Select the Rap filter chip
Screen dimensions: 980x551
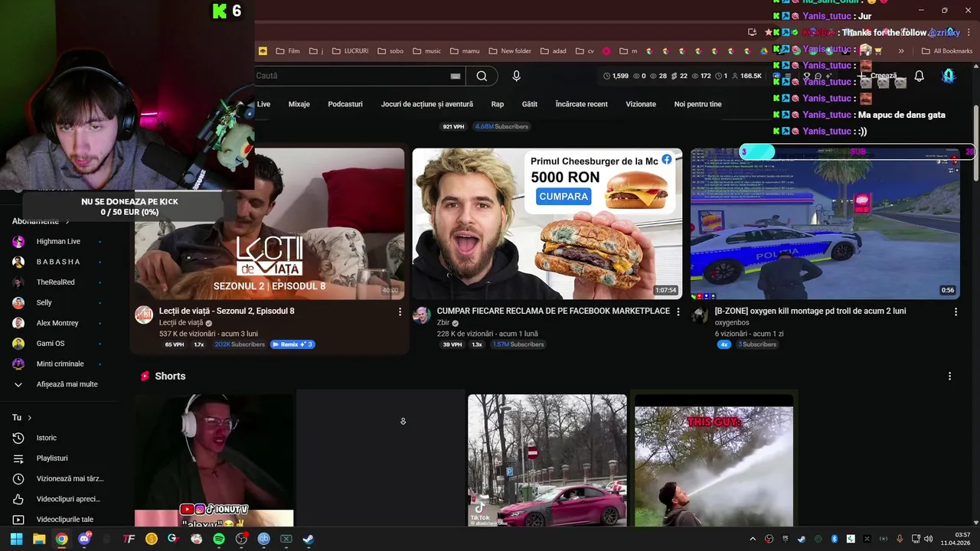(498, 104)
